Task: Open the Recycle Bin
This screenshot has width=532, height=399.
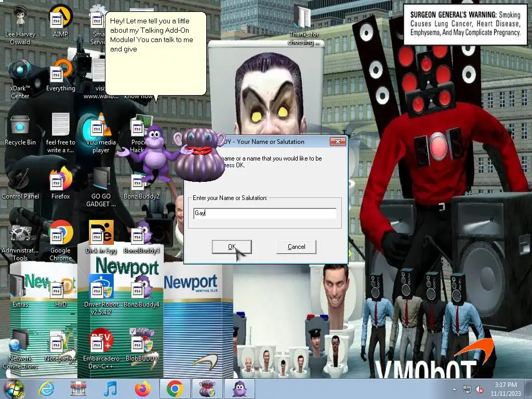Action: point(20,129)
